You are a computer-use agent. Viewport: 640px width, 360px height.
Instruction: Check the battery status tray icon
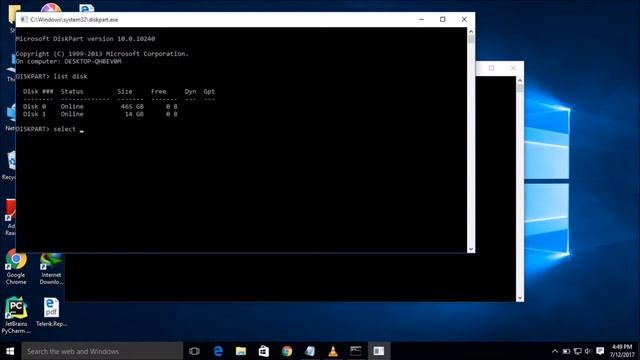tap(566, 351)
